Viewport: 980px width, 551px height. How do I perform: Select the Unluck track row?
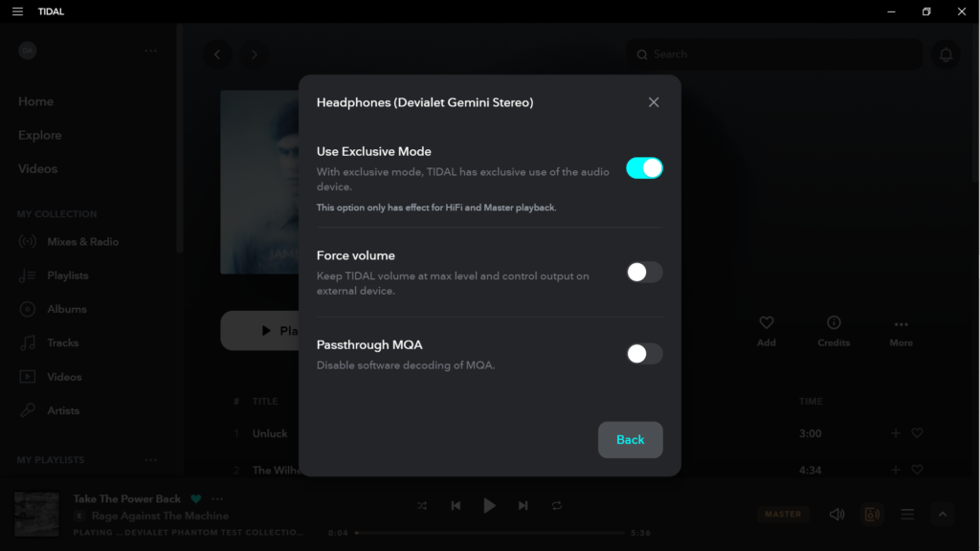click(x=578, y=433)
